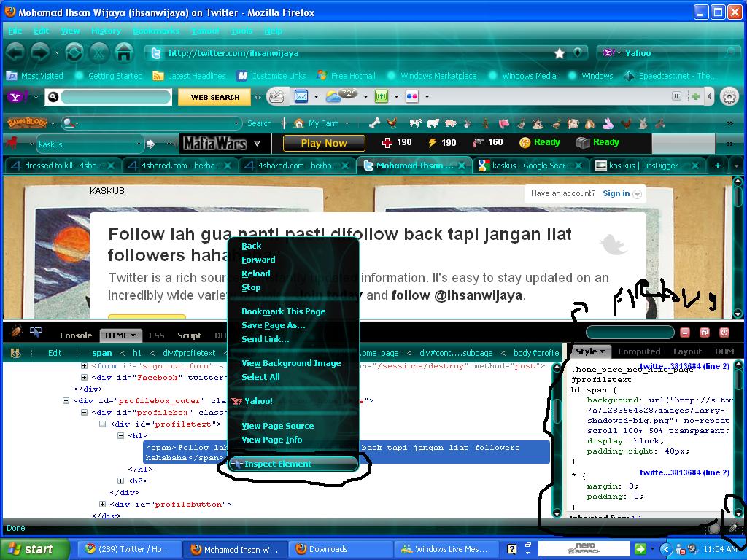747x560 pixels.
Task: Click the Most Visited bookmark
Action: pos(35,76)
